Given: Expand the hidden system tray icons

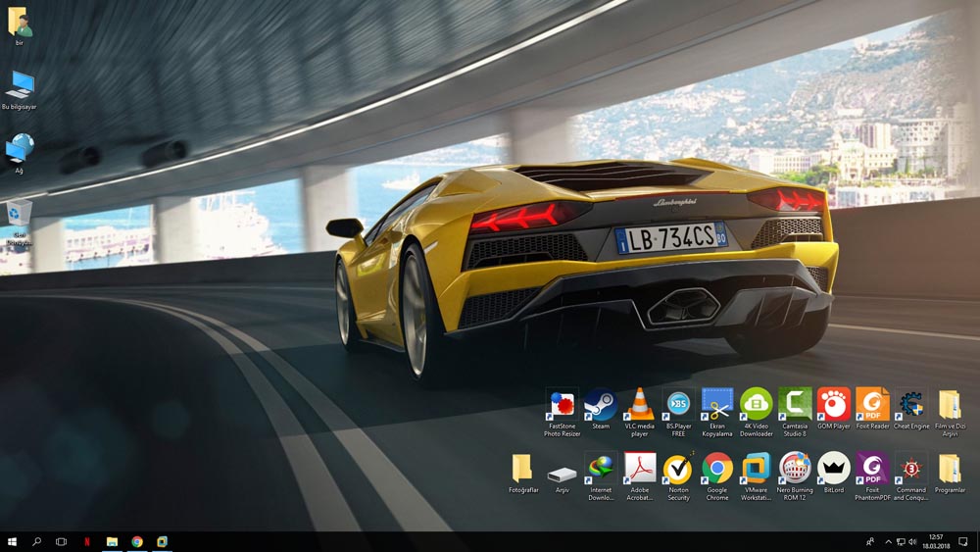Looking at the screenshot, I should click(889, 542).
